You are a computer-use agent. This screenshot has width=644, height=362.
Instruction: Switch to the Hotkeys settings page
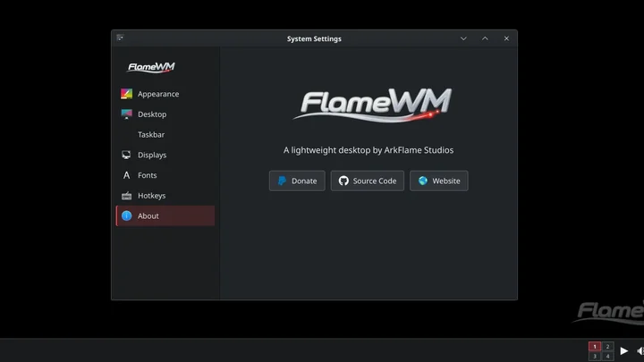coord(165,196)
